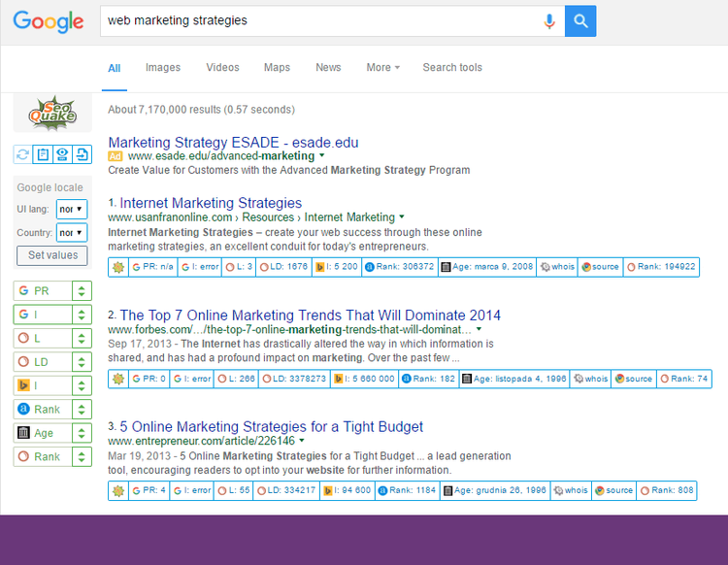
Task: Open Top 7 Online Marketing Trends result
Action: tap(311, 316)
